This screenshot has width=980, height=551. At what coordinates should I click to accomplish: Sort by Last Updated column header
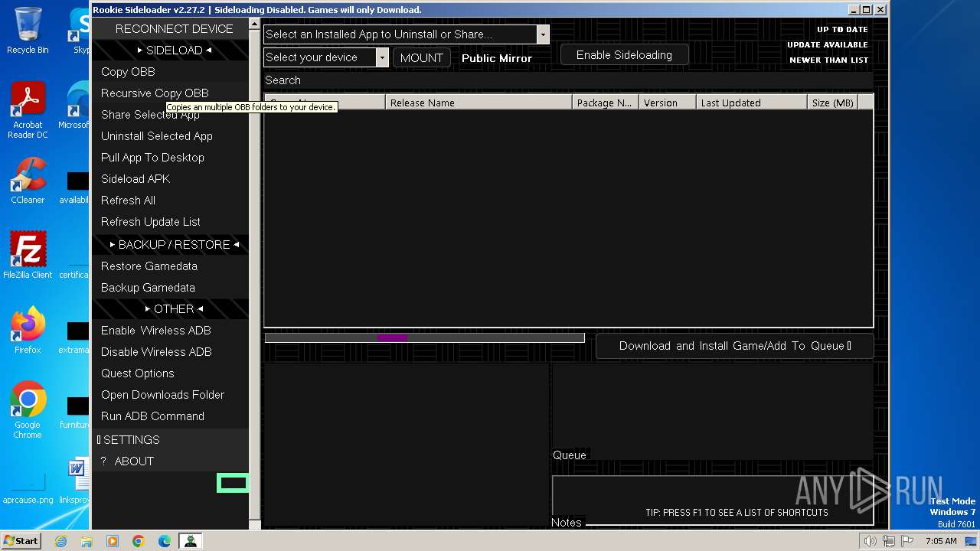pyautogui.click(x=752, y=103)
